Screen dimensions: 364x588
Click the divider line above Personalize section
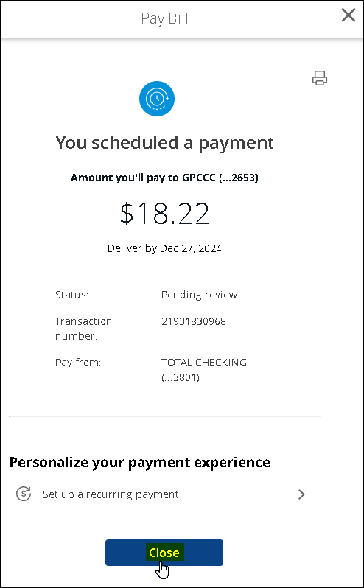click(x=164, y=416)
